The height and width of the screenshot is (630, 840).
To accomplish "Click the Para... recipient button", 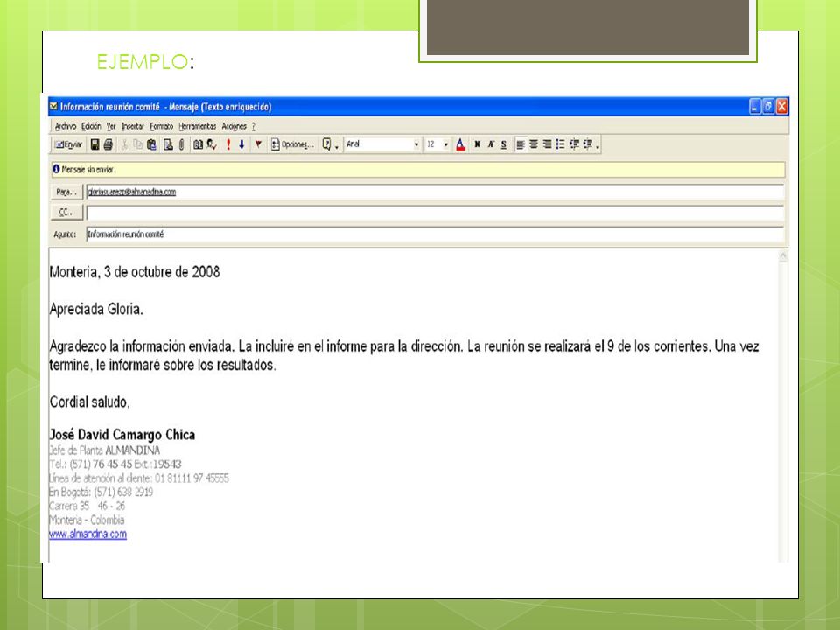I will (x=67, y=192).
